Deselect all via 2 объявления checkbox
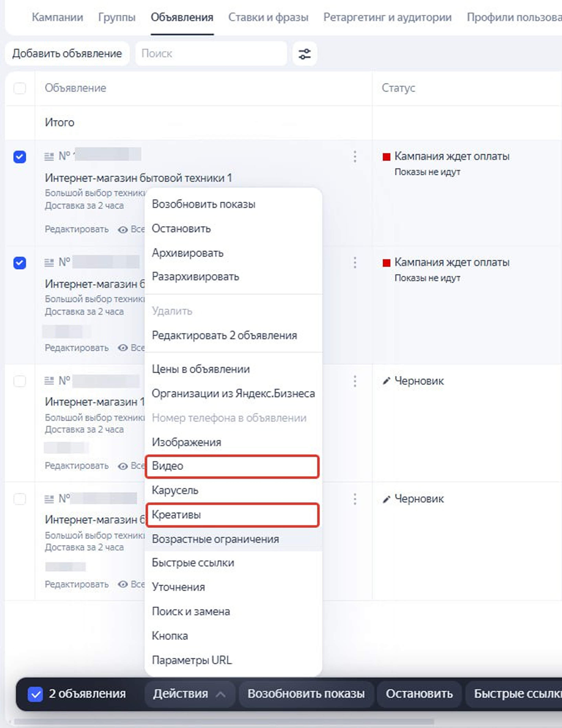 35,694
